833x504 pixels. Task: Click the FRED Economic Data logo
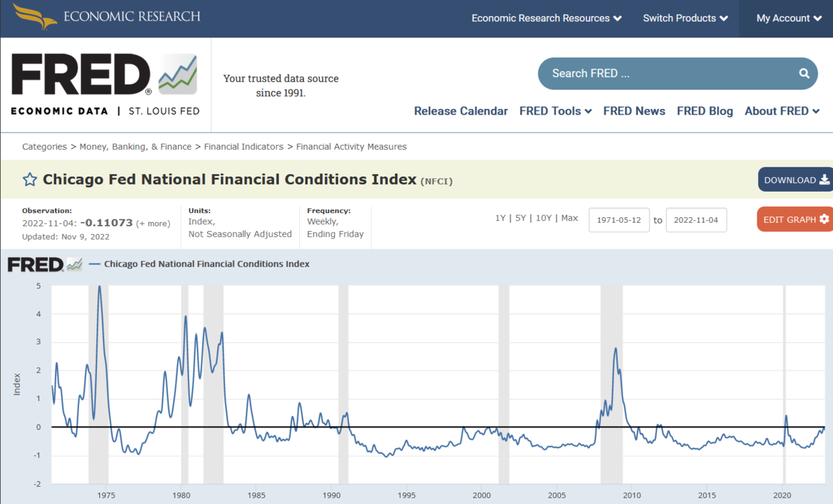coord(106,85)
